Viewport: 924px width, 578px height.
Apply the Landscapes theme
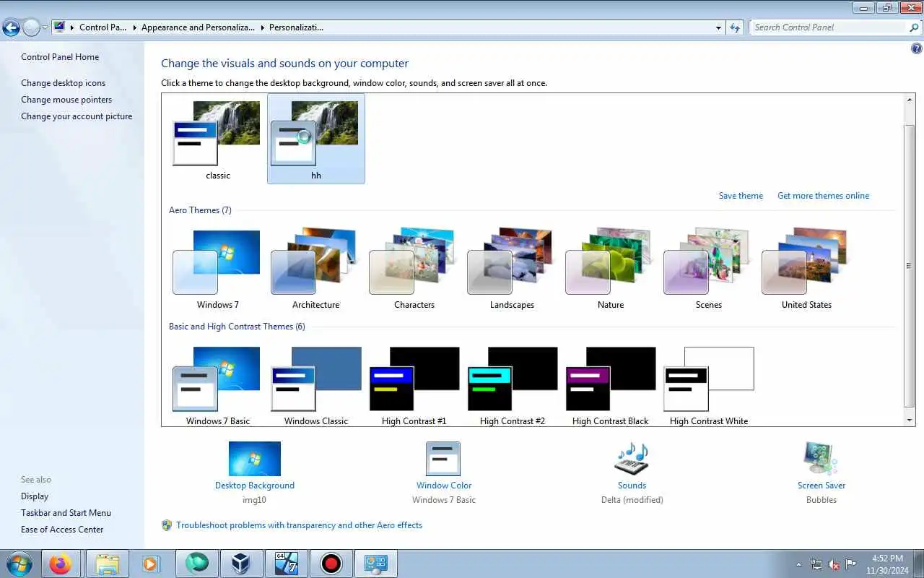tap(512, 269)
